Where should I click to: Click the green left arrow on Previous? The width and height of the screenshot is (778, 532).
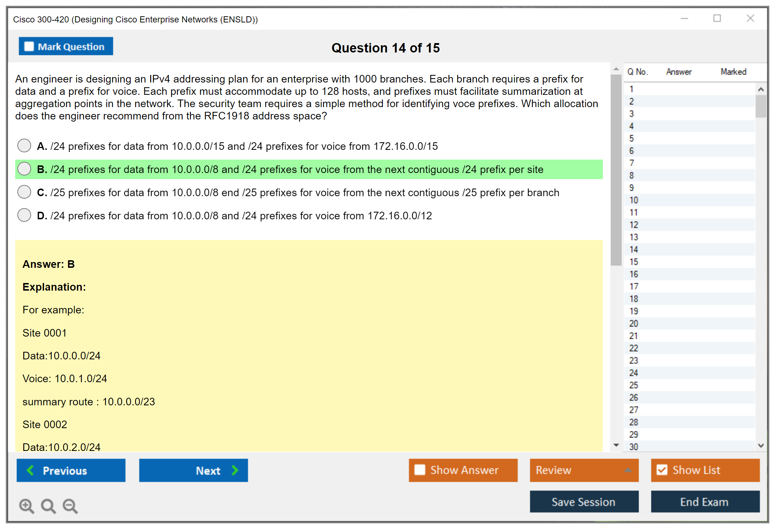(30, 470)
